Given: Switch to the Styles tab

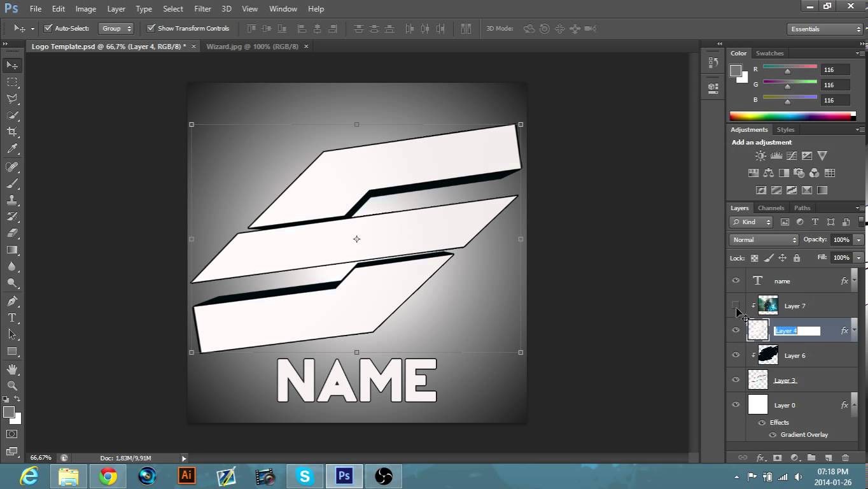Looking at the screenshot, I should pos(786,130).
